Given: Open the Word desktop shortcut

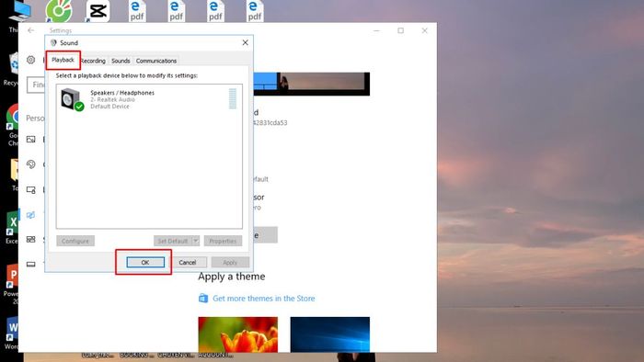Looking at the screenshot, I should pyautogui.click(x=12, y=329).
